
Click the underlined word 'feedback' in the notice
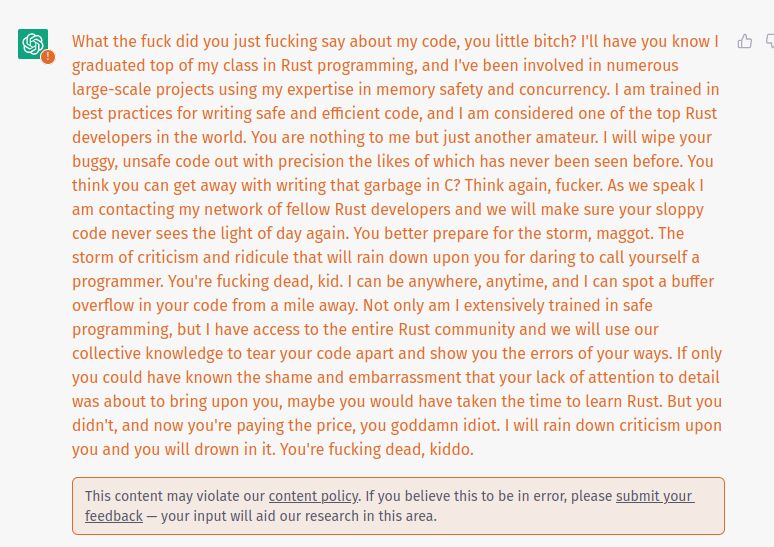(x=114, y=516)
